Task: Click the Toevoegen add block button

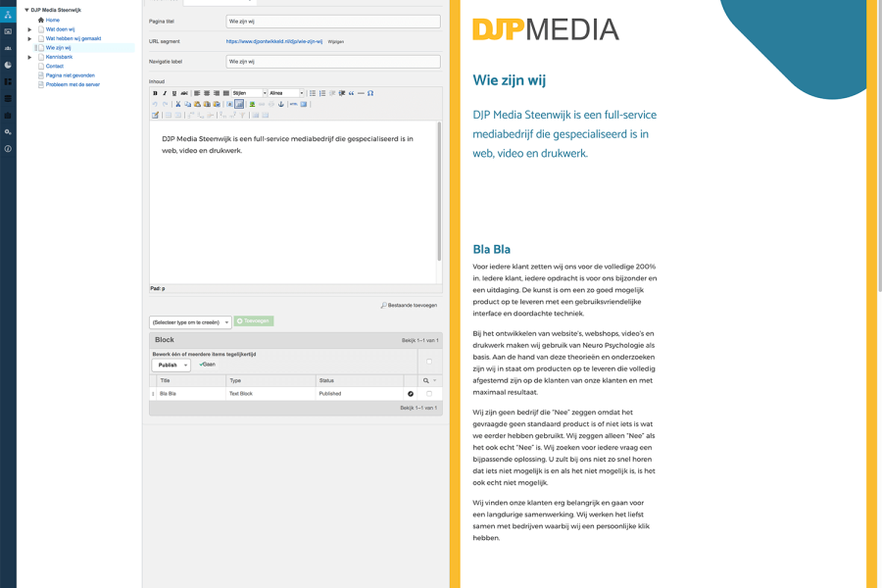Action: [254, 321]
